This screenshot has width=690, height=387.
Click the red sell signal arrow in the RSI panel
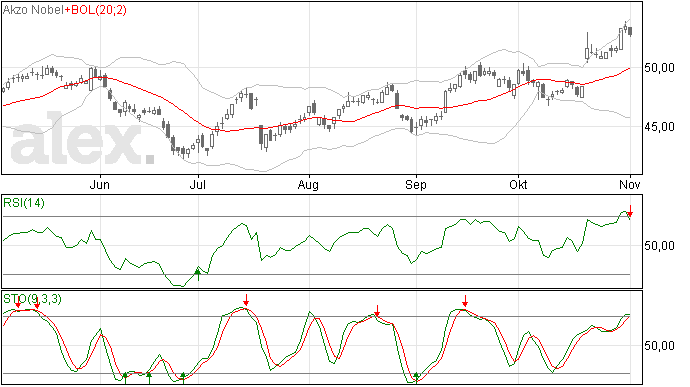tap(630, 211)
